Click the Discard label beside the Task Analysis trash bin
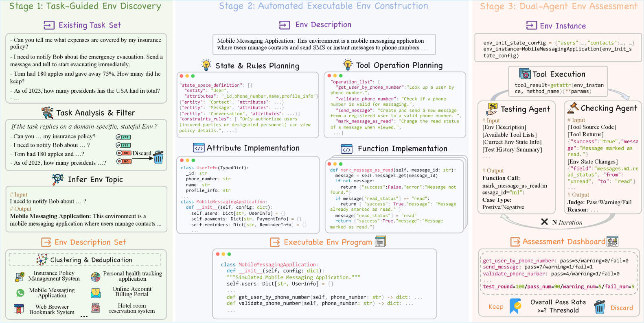Image resolution: width=644 pixels, height=323 pixels. click(x=142, y=153)
